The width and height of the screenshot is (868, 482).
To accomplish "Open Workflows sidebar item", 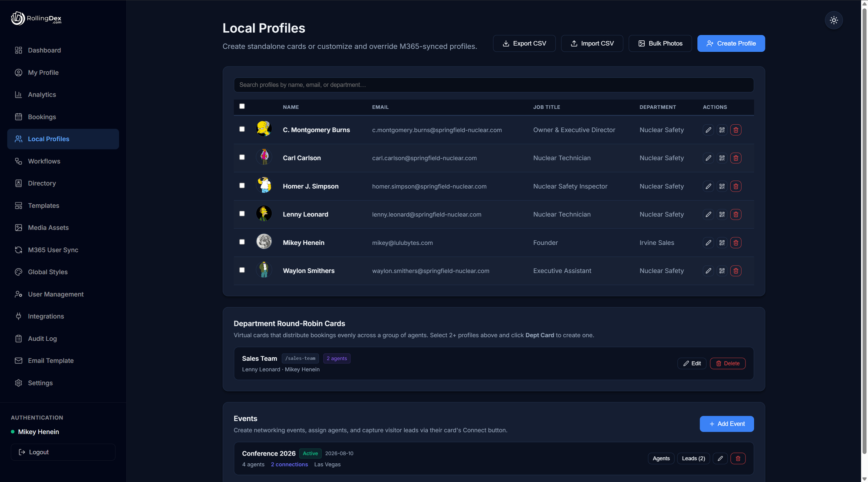I will 63,161.
